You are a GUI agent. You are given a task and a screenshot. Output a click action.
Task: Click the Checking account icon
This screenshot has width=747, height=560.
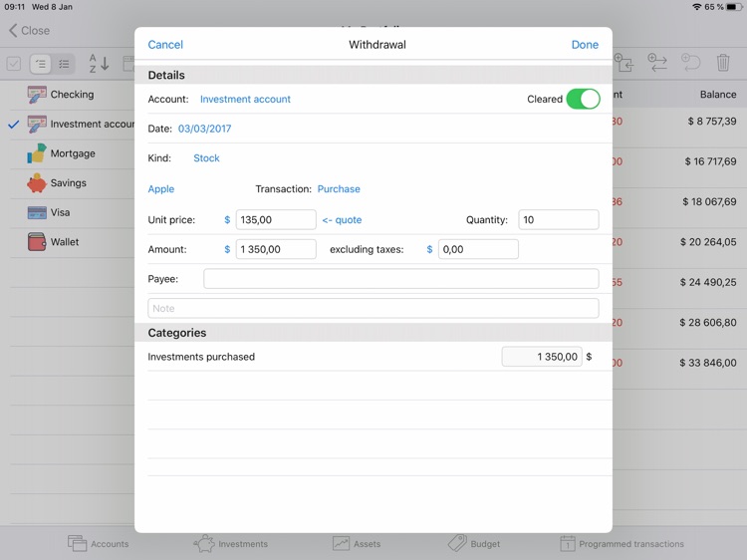click(37, 95)
